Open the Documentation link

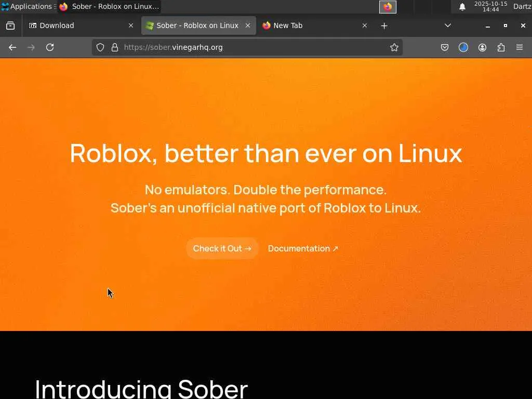point(303,248)
